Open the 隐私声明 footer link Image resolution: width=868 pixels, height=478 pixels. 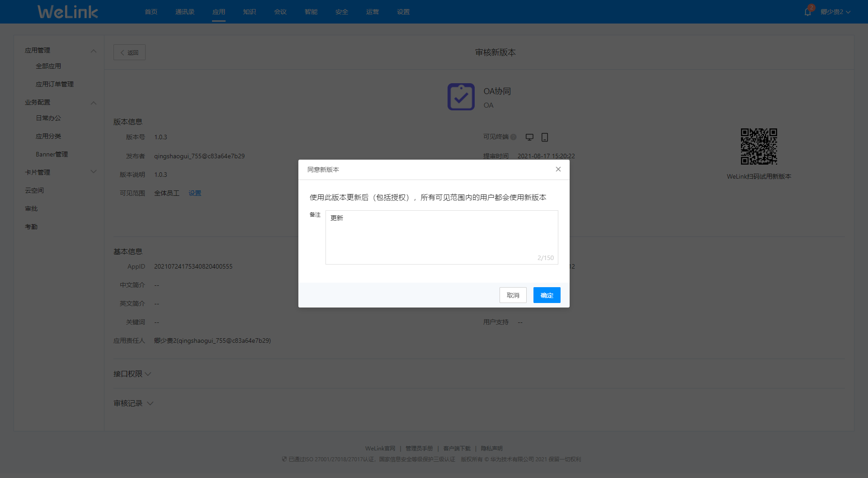tap(492, 449)
